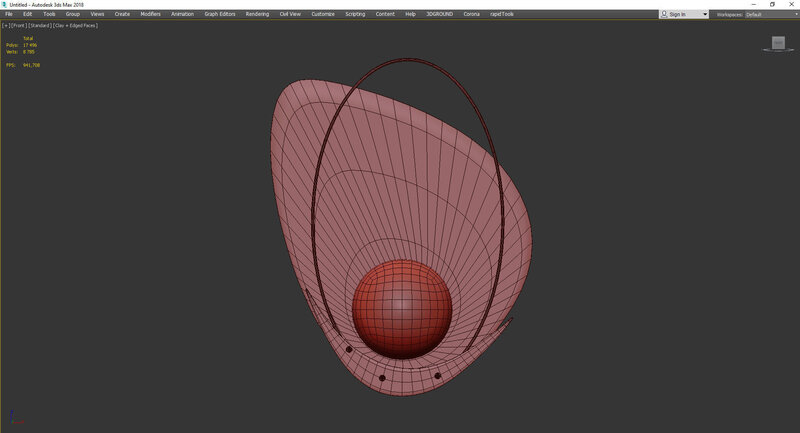This screenshot has height=433, width=800.
Task: Open the File menu
Action: [8, 14]
